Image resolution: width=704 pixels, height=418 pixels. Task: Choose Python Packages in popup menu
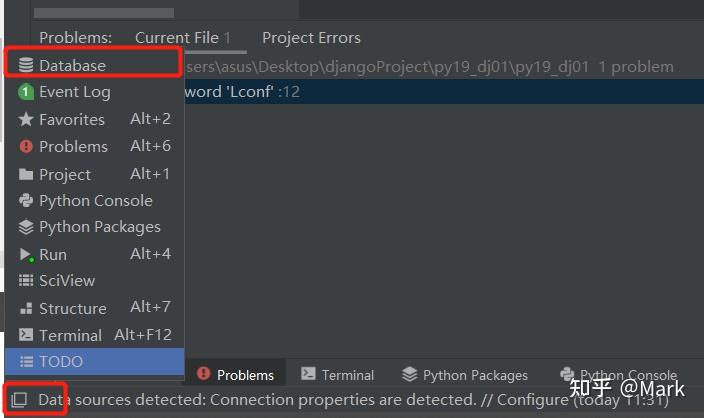[99, 227]
